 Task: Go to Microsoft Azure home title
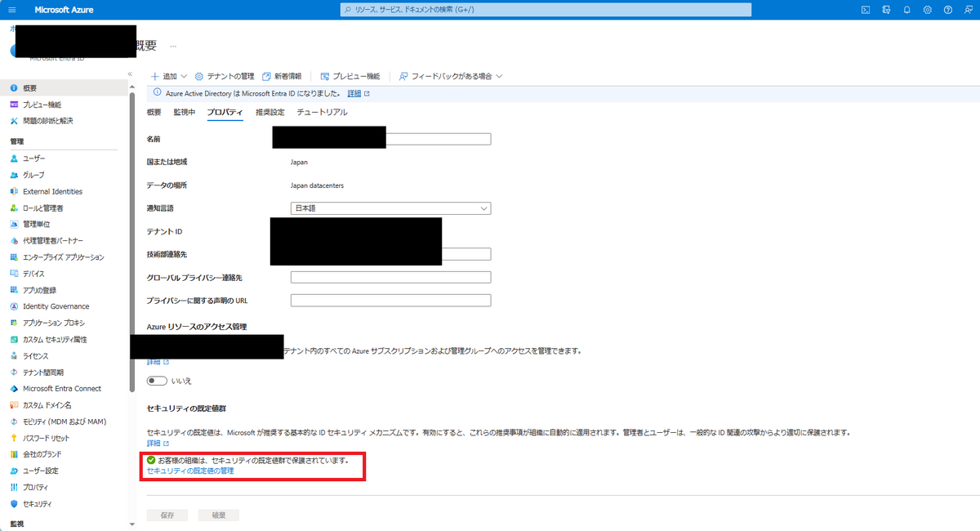[64, 10]
